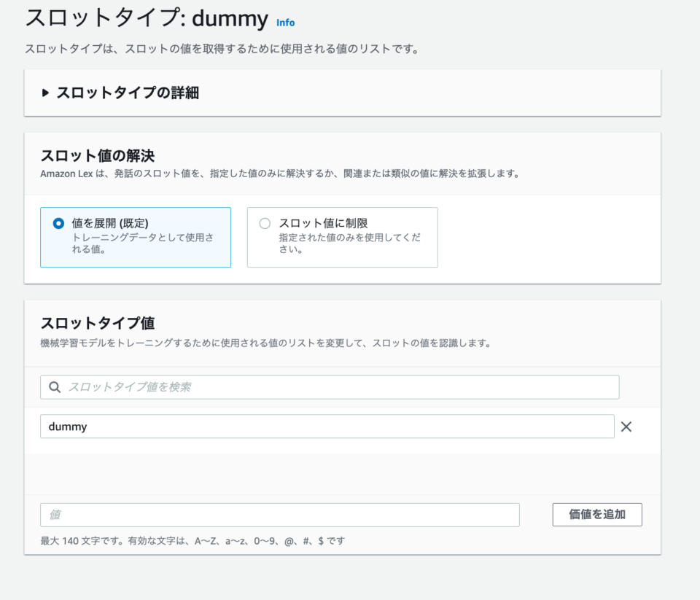Click the X icon to remove the dummy value
The height and width of the screenshot is (600, 700).
coord(626,426)
